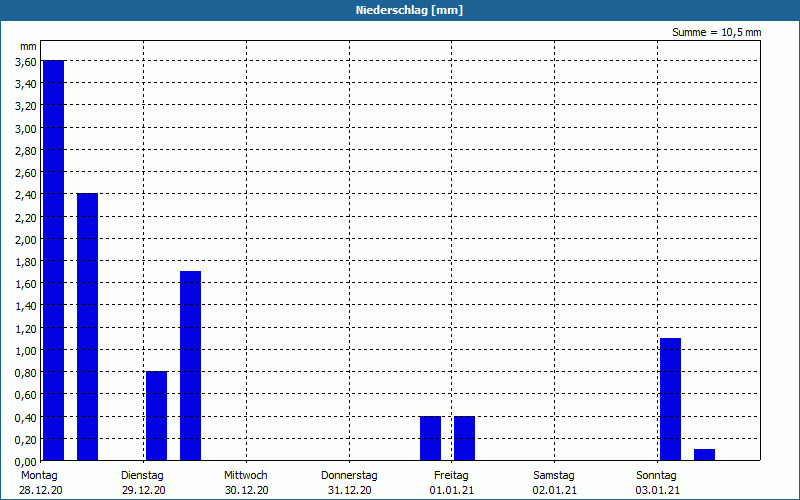Click the 1,40 y-axis value

(26, 306)
